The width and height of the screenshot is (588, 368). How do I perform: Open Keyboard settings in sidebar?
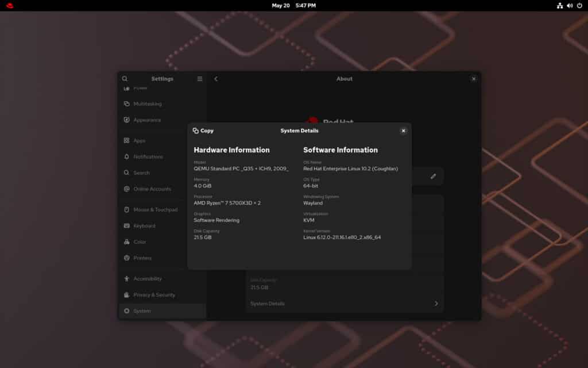[x=163, y=225]
